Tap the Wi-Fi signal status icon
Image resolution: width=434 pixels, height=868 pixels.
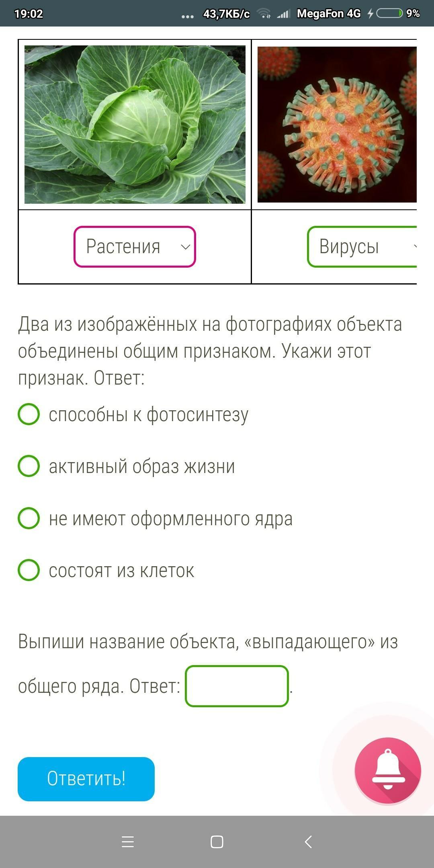(x=264, y=14)
